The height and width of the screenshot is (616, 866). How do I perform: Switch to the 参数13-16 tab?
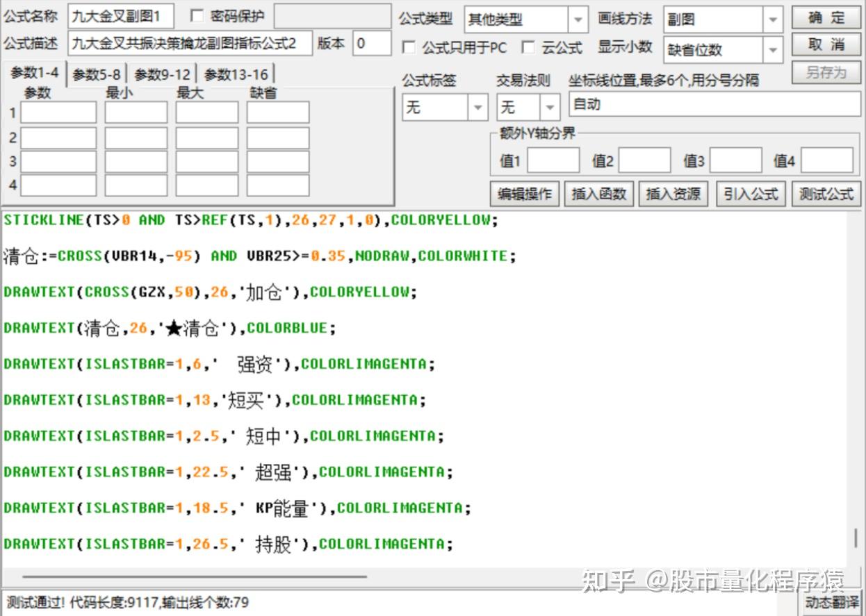pyautogui.click(x=236, y=75)
